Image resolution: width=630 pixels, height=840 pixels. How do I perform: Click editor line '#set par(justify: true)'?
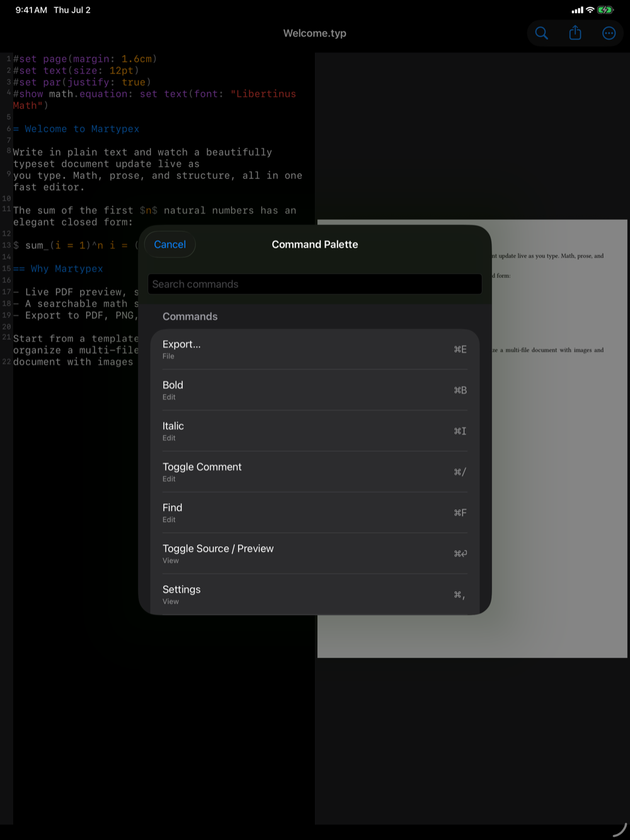coord(82,83)
